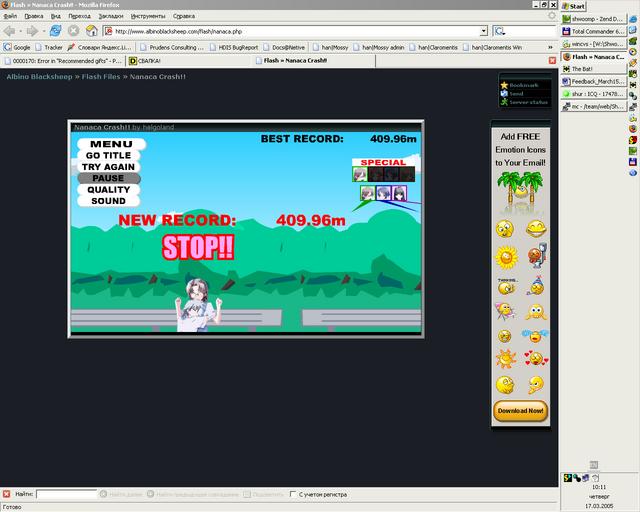Click the Start button
Screen dimensions: 640x512
pos(573,6)
